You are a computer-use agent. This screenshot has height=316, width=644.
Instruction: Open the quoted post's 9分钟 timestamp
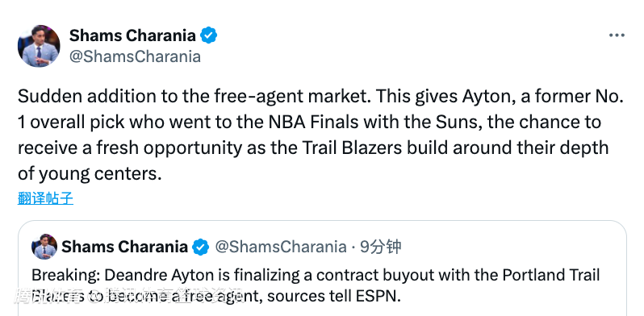point(380,247)
